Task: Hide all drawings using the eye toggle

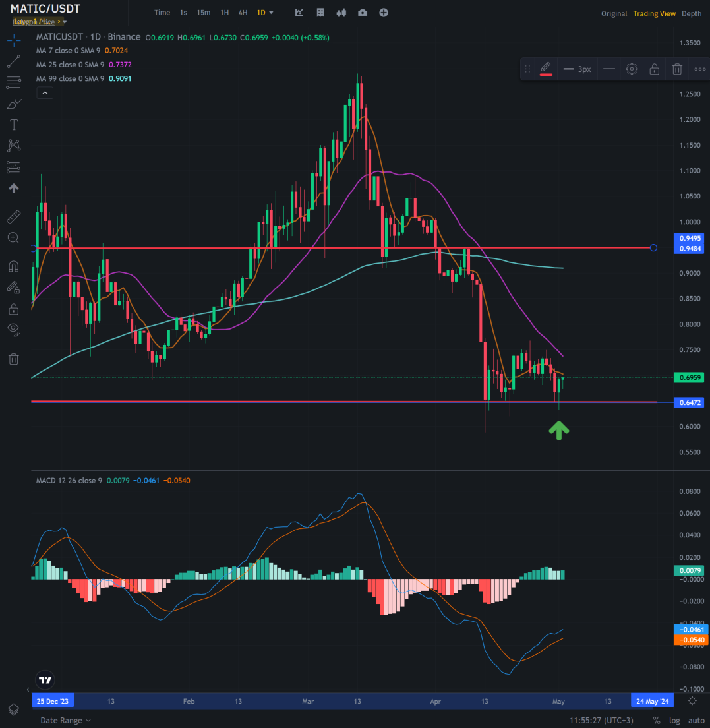Action: [x=13, y=329]
